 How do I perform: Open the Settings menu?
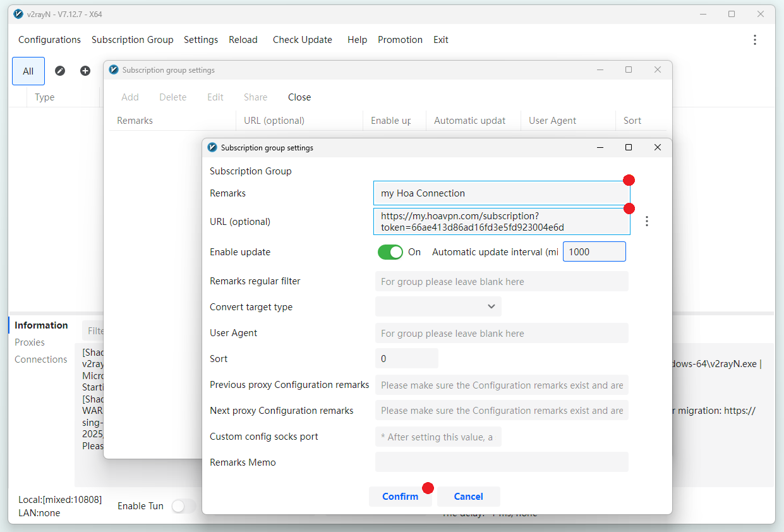coord(201,40)
